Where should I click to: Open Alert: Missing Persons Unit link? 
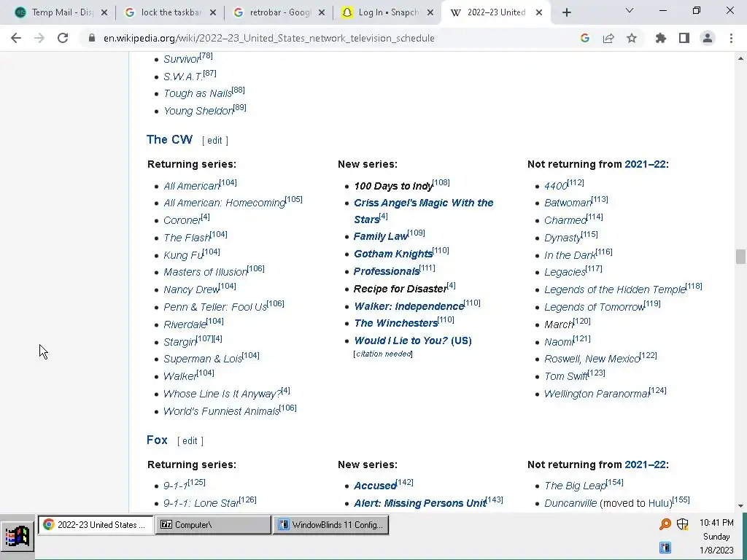click(419, 503)
